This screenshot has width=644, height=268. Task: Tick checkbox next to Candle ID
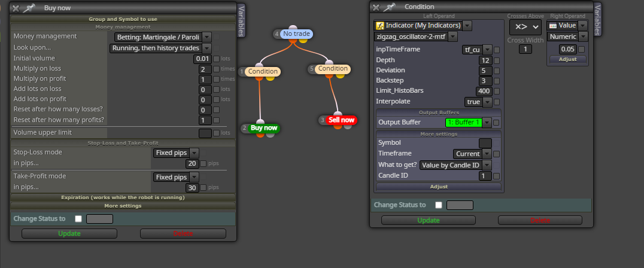pos(497,176)
